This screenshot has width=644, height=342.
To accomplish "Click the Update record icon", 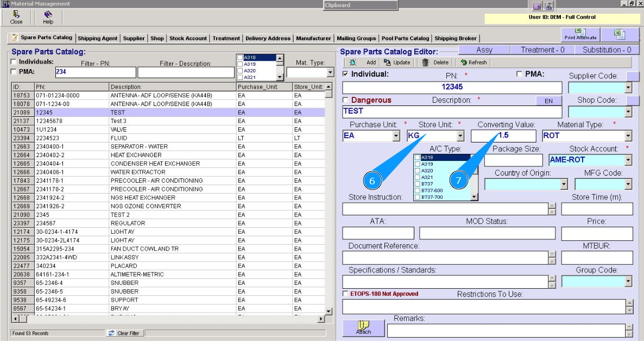I will pyautogui.click(x=388, y=63).
